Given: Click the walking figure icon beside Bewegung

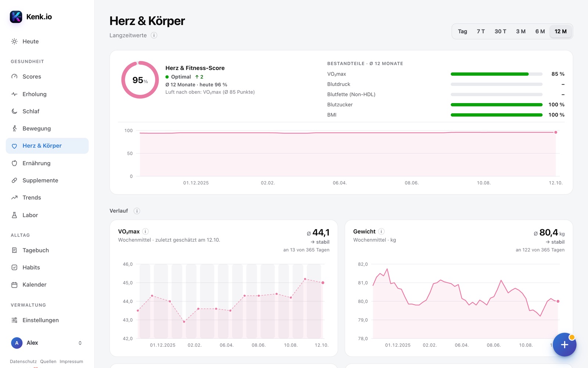Looking at the screenshot, I should pos(14,128).
